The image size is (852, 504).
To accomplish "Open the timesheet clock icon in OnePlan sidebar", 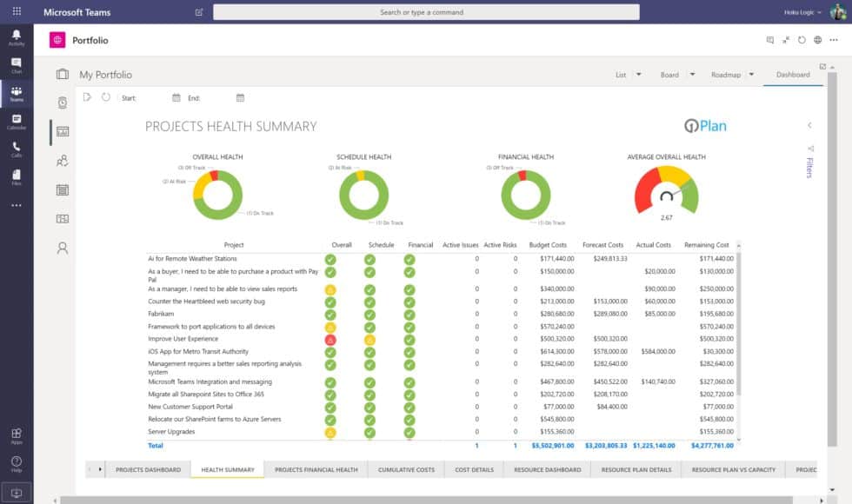I will pos(63,103).
